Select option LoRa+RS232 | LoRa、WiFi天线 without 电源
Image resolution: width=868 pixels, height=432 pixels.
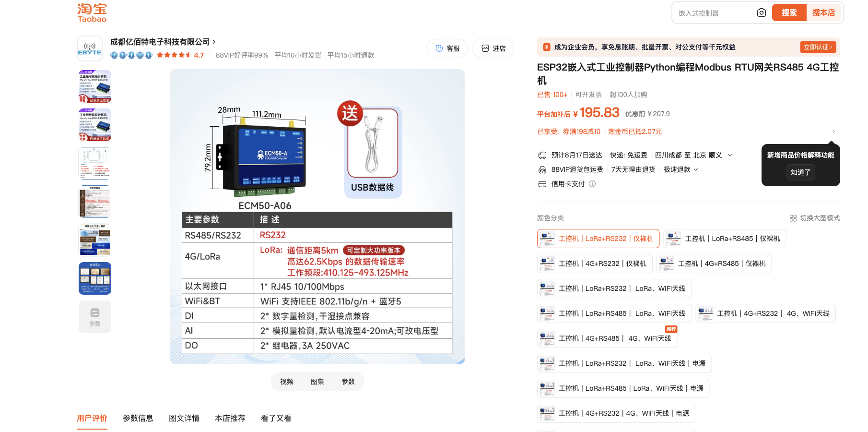[x=614, y=288]
